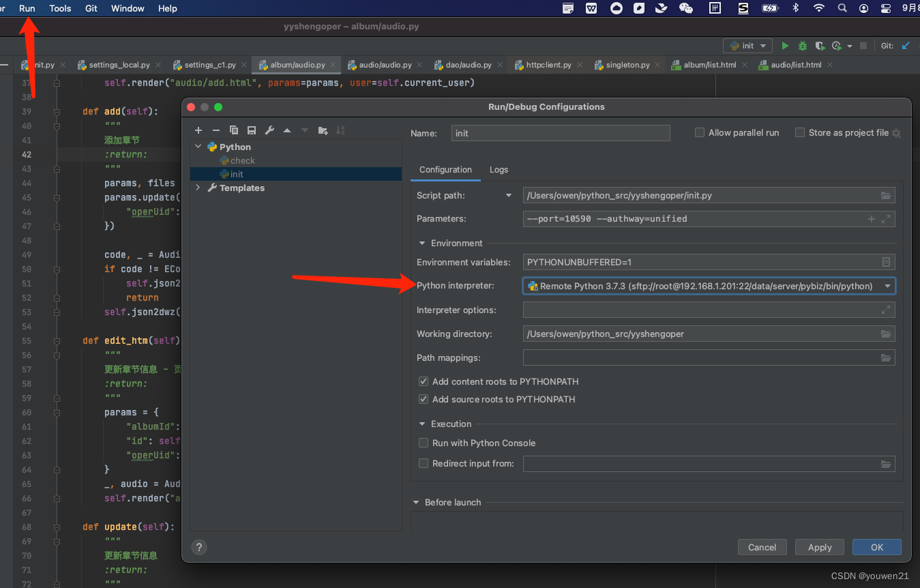Click the Help question mark button
The width and height of the screenshot is (920, 588).
point(199,547)
